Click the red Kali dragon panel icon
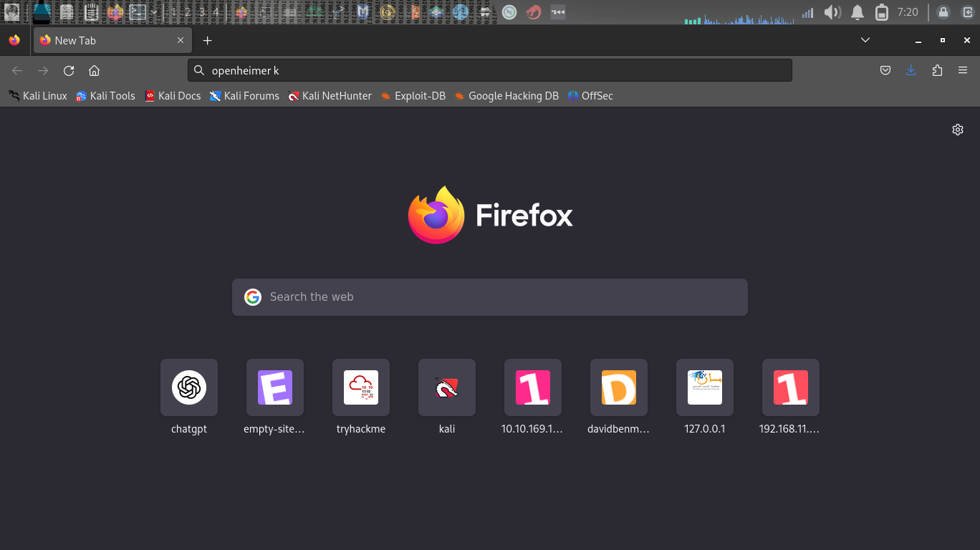Viewport: 980px width, 550px height. point(533,11)
